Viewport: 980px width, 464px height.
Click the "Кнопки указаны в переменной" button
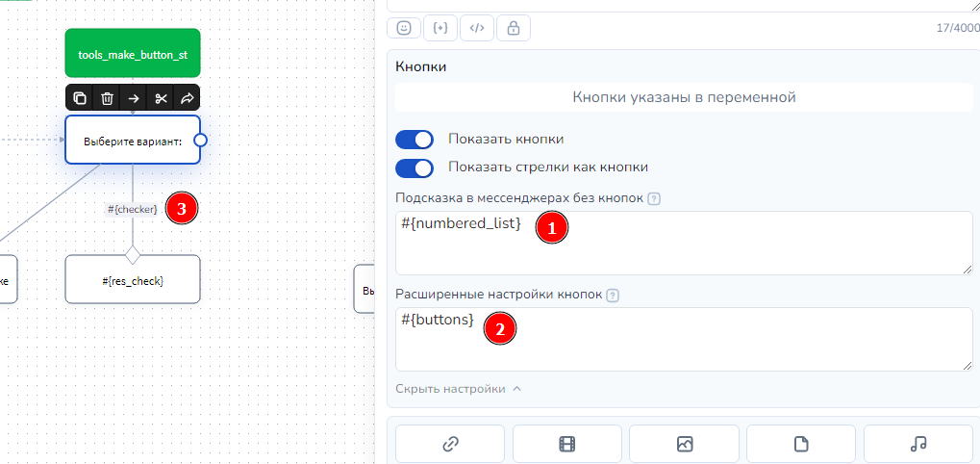point(684,97)
